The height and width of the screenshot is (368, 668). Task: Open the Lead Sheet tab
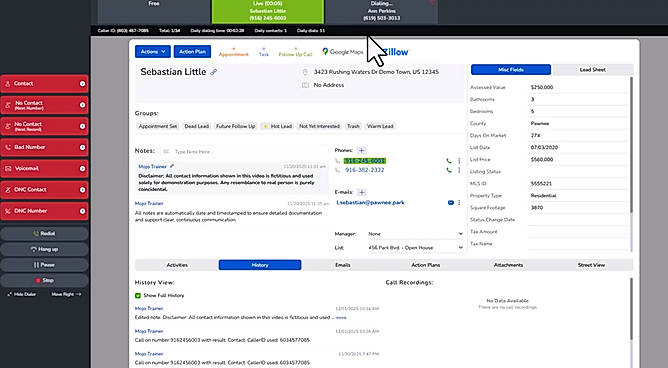pos(592,69)
